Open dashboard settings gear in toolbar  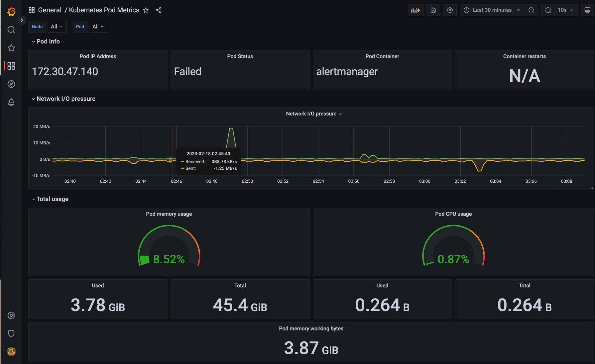[450, 10]
